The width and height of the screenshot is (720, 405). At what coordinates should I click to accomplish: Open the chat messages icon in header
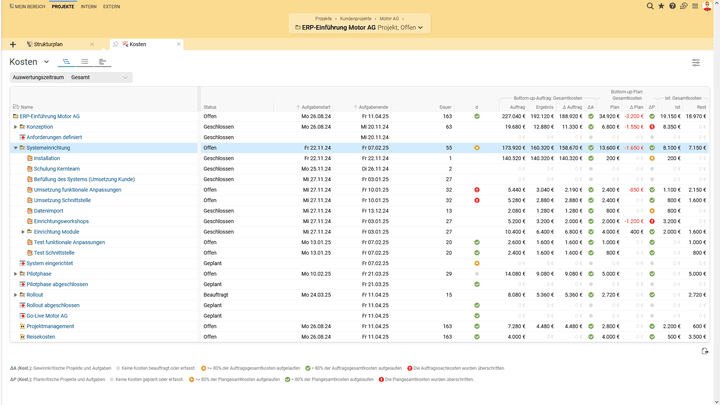[684, 6]
